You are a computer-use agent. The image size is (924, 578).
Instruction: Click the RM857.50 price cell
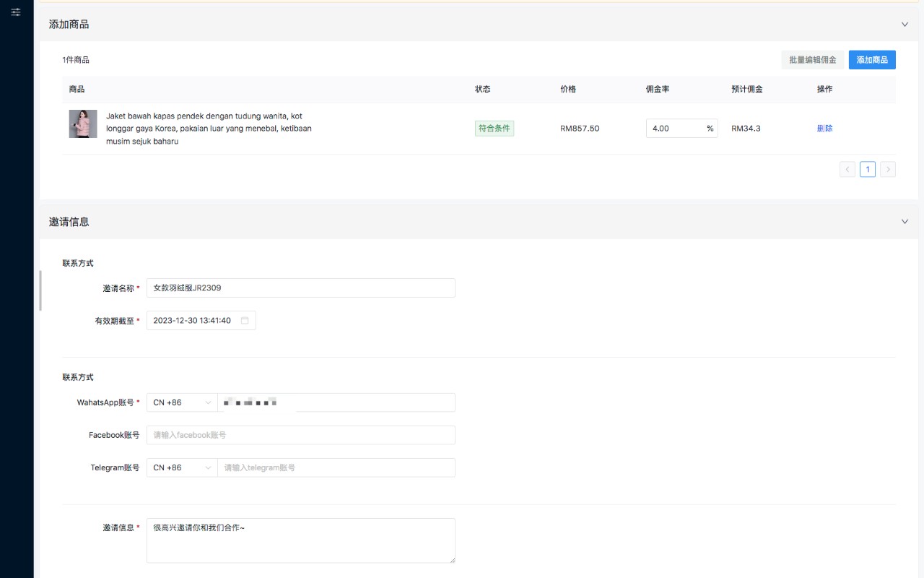pyautogui.click(x=580, y=129)
